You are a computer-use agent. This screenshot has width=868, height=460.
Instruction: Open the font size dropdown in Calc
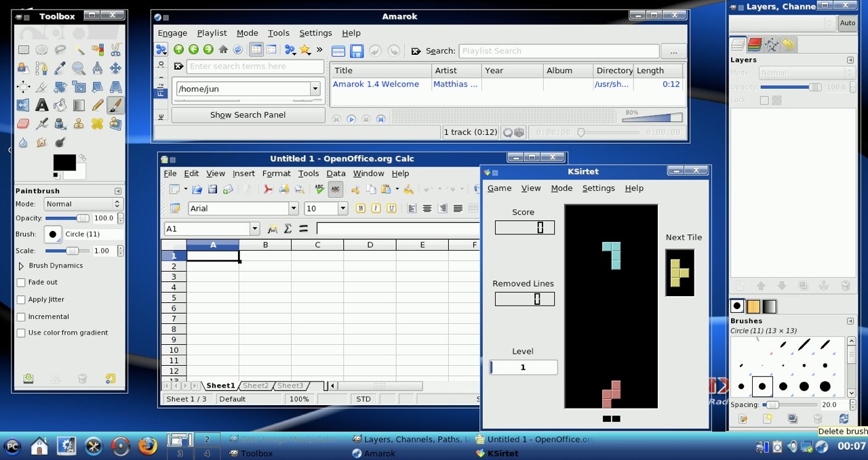coord(342,208)
